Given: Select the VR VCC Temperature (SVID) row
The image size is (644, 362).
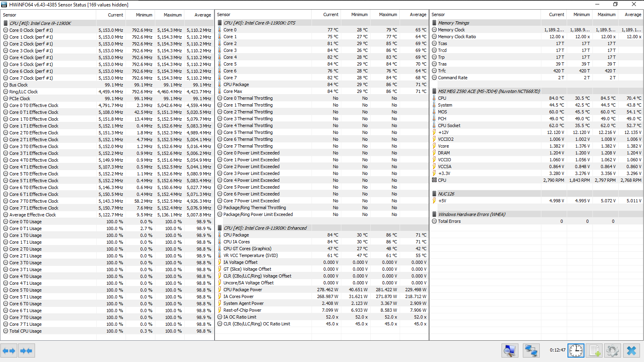Looking at the screenshot, I should click(x=322, y=255).
